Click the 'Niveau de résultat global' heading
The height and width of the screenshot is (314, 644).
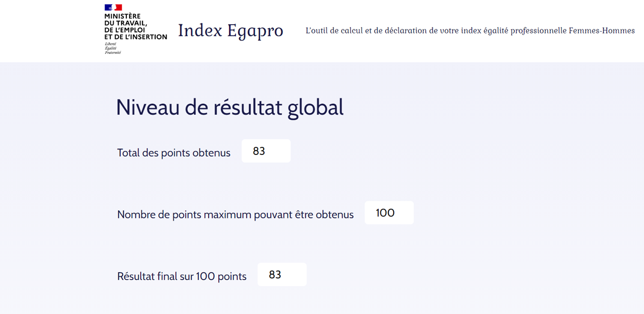click(230, 108)
